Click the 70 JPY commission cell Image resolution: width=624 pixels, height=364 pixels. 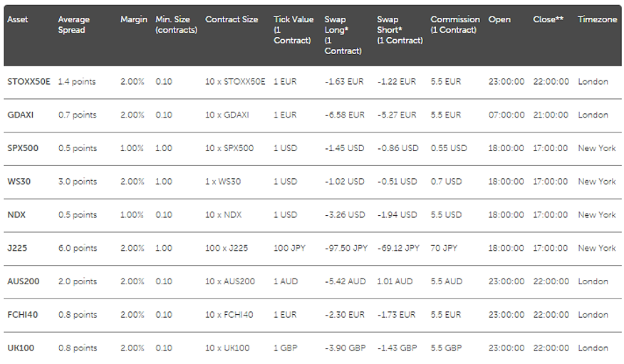[x=444, y=249]
